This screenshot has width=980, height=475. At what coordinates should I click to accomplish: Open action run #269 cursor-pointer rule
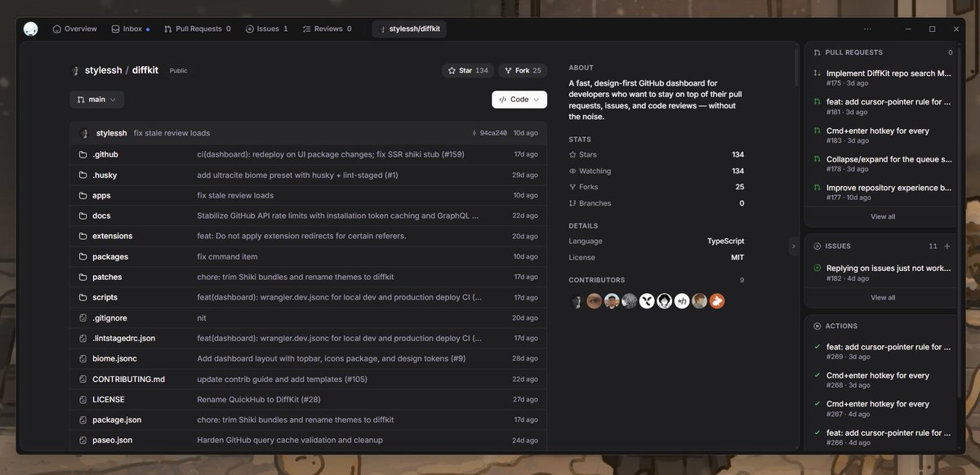[882, 352]
